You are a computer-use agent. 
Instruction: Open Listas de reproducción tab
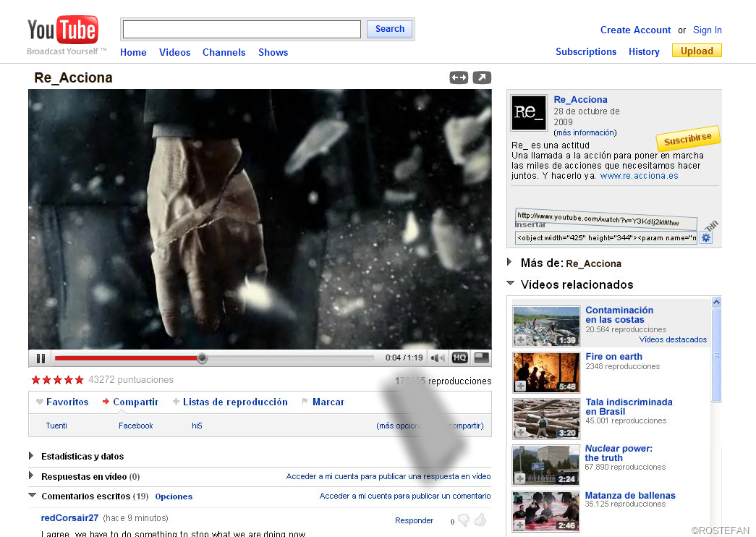coord(231,402)
